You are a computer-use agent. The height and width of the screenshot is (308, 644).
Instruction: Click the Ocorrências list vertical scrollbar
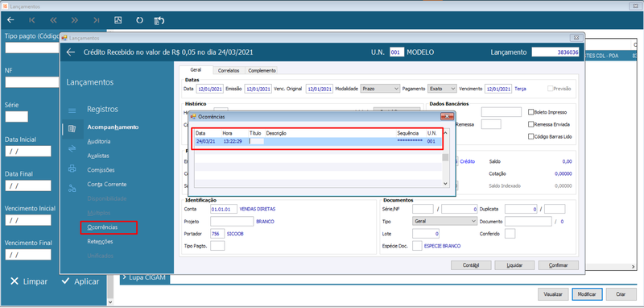pyautogui.click(x=445, y=157)
